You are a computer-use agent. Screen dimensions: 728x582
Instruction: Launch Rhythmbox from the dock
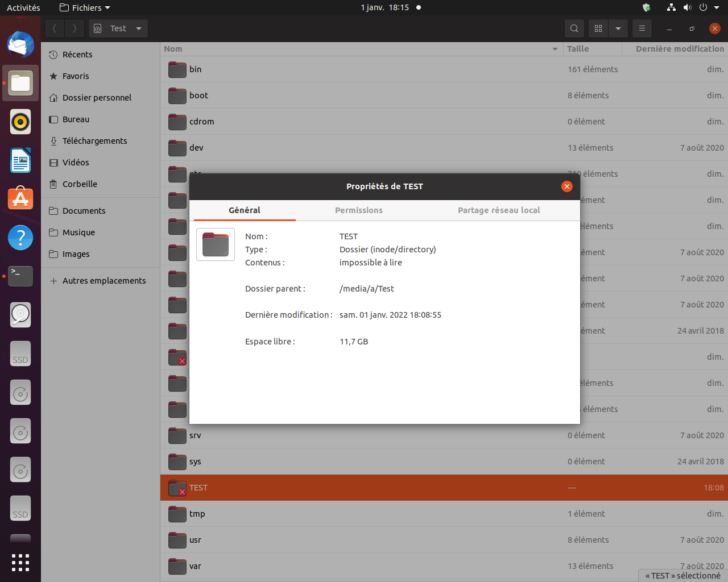click(20, 122)
